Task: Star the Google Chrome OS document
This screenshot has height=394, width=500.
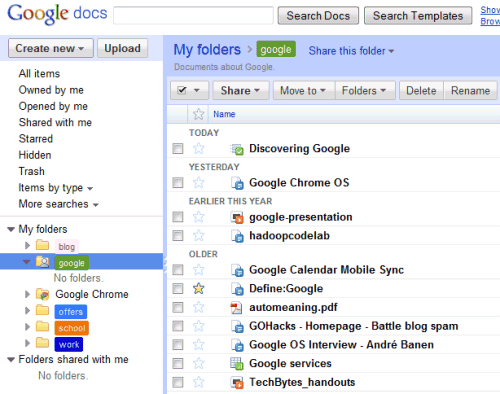Action: [199, 183]
